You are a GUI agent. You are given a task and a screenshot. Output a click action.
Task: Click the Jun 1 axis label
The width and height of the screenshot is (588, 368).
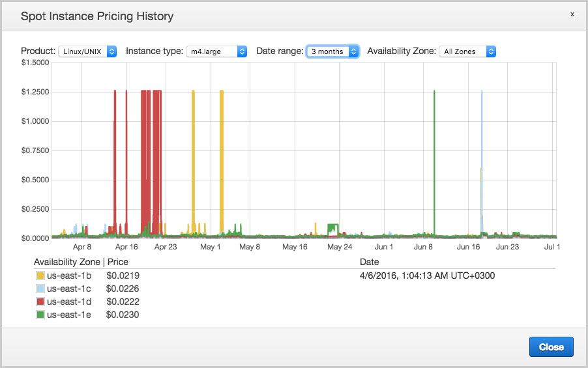click(x=384, y=247)
